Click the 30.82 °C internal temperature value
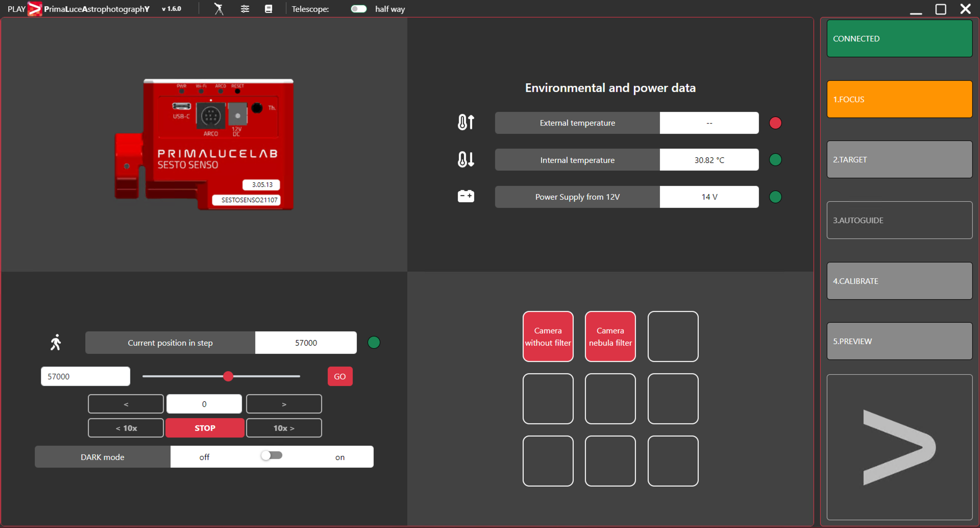This screenshot has height=528, width=980. (709, 160)
